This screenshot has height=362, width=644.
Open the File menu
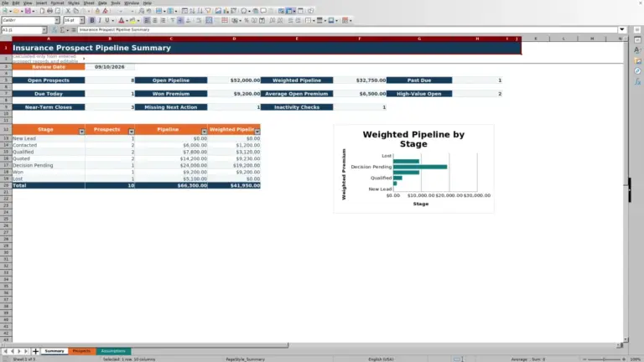tap(5, 3)
